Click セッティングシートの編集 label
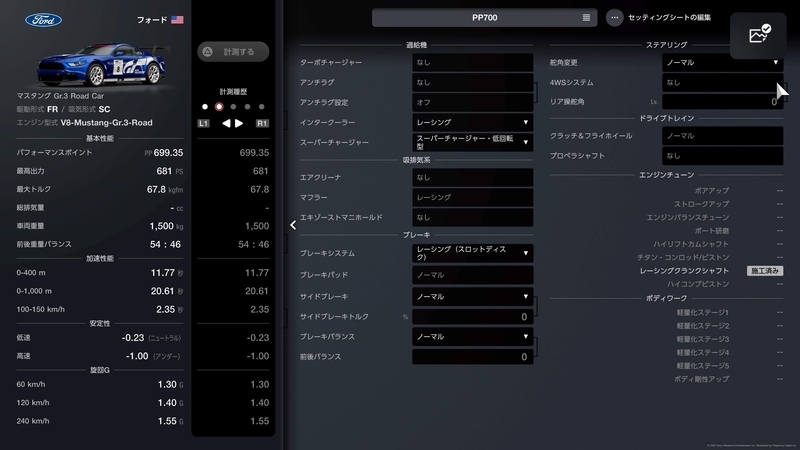Screen dimensions: 800x450 point(669,17)
